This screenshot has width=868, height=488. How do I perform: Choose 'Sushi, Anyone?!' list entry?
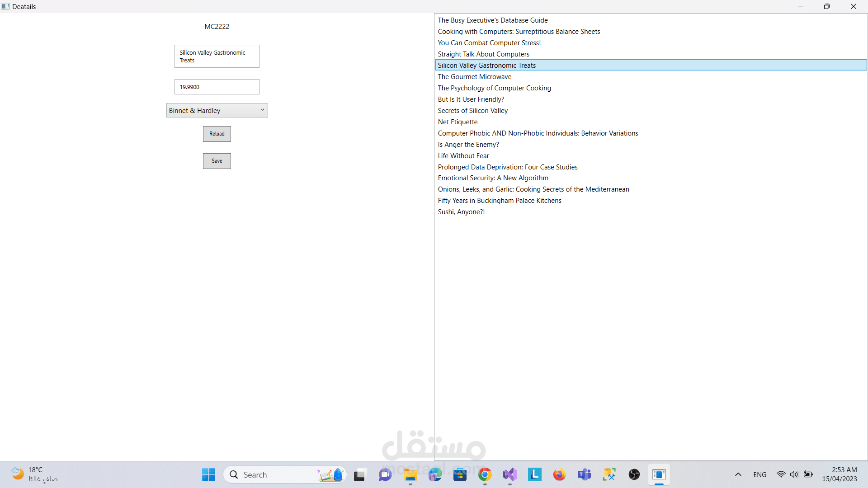461,212
